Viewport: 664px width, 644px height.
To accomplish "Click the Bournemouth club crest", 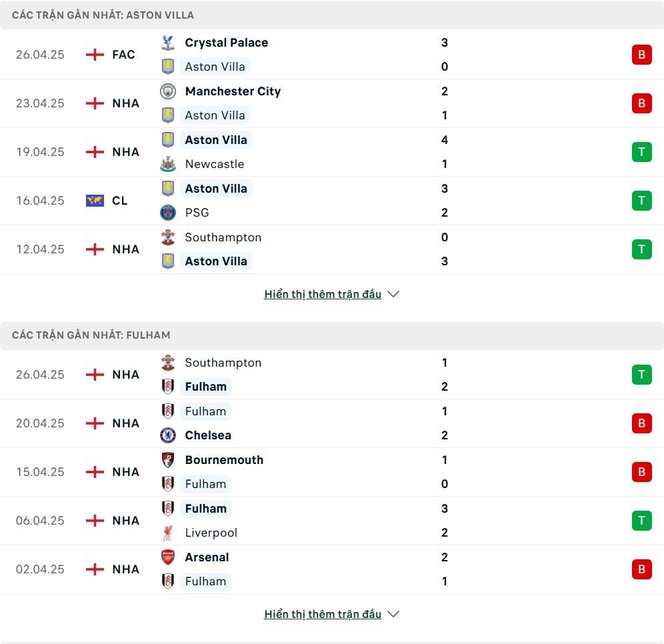I will 168,460.
